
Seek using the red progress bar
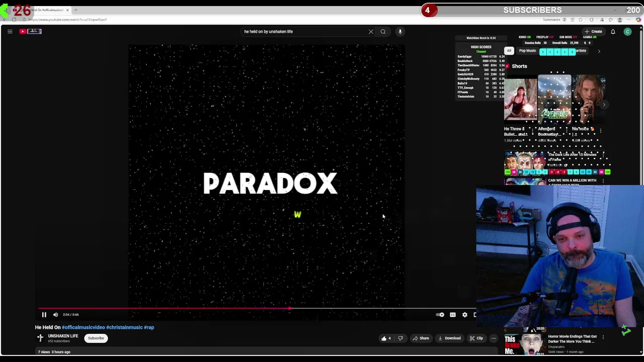pyautogui.click(x=257, y=308)
